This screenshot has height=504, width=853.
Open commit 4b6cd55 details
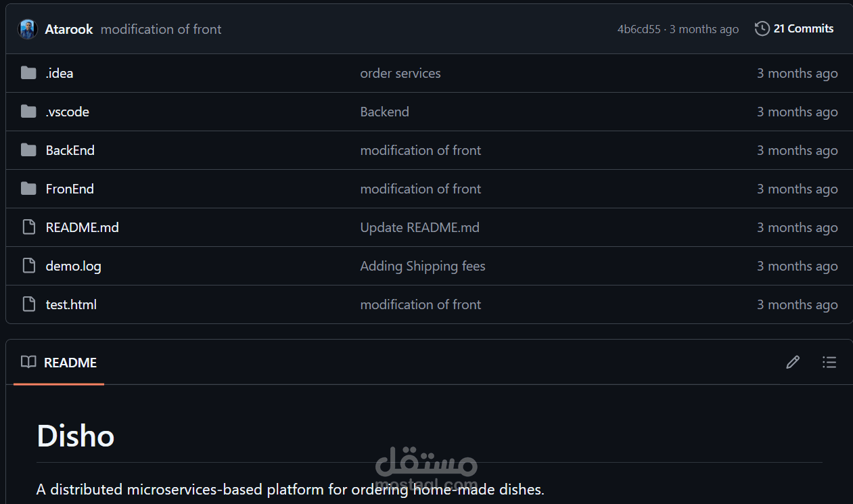[637, 28]
